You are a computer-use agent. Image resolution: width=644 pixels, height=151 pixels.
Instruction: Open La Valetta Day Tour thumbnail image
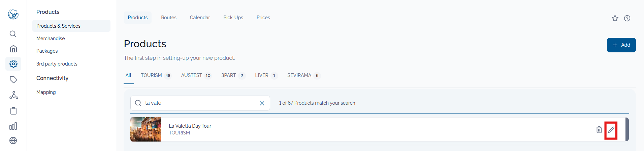146,129
